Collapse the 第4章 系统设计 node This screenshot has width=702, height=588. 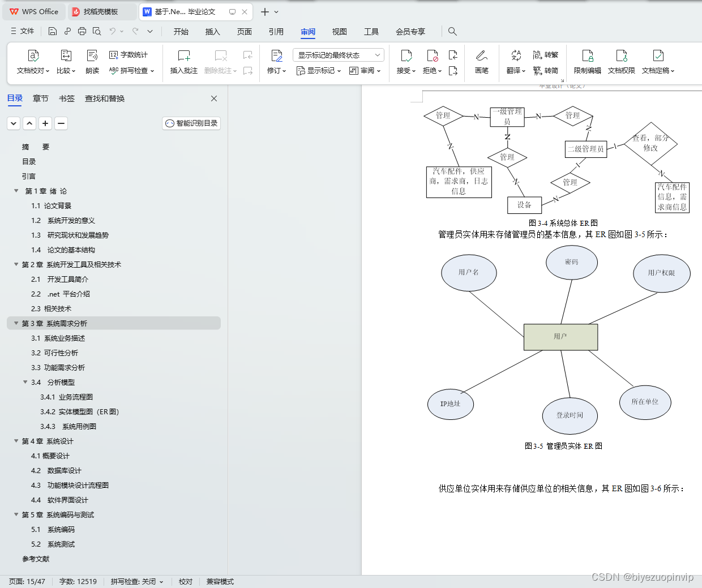[16, 441]
